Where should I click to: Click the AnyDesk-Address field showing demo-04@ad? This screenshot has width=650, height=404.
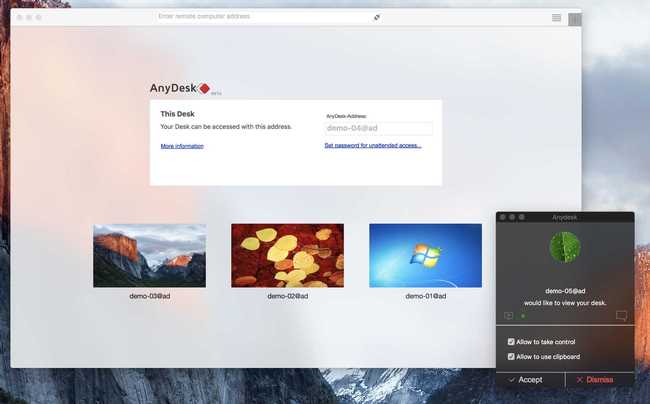378,128
